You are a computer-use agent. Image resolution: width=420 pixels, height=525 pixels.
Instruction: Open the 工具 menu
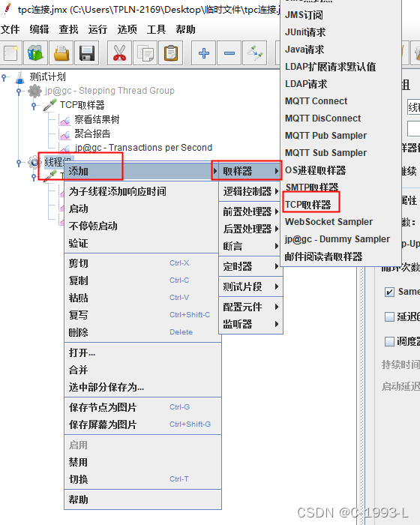[x=157, y=29]
